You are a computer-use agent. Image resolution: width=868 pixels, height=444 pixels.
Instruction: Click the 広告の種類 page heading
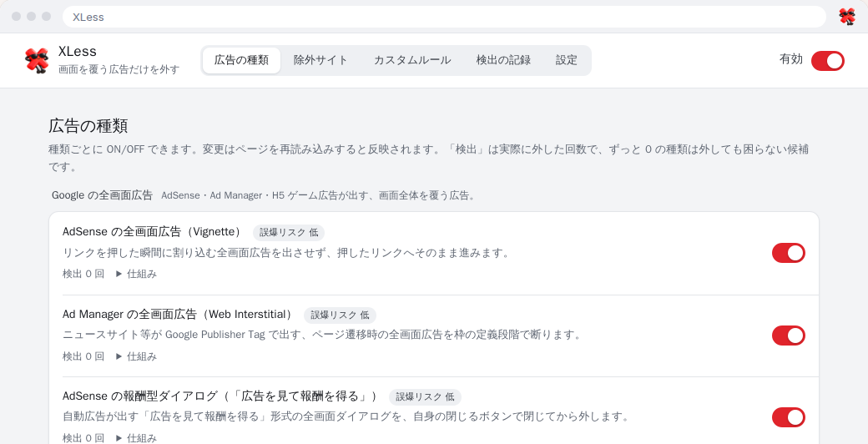coord(88,126)
